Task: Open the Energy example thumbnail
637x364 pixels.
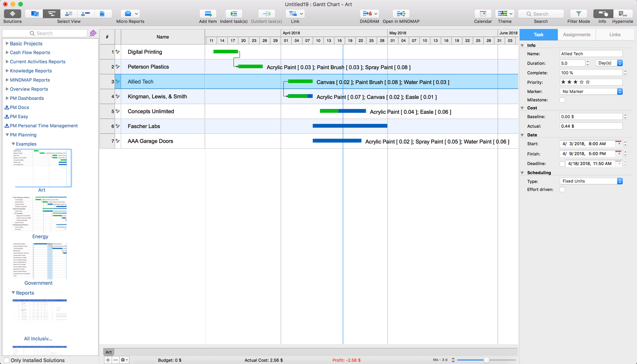Action: (x=40, y=214)
